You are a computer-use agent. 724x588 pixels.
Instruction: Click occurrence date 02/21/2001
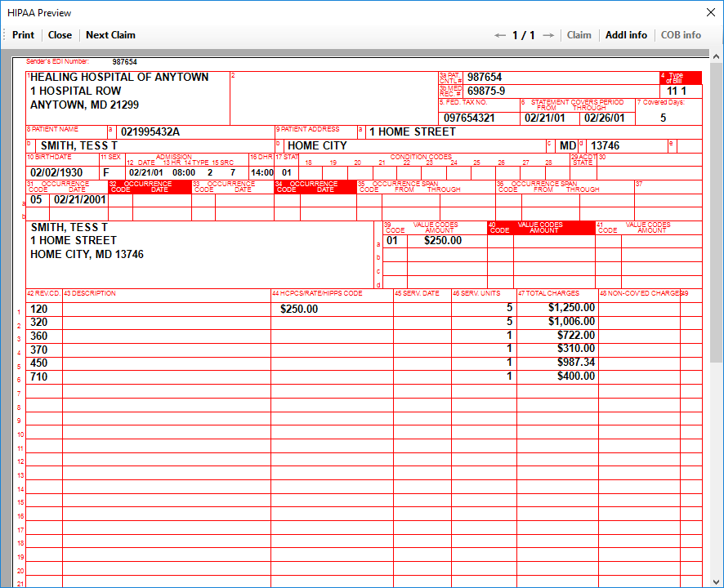point(80,200)
